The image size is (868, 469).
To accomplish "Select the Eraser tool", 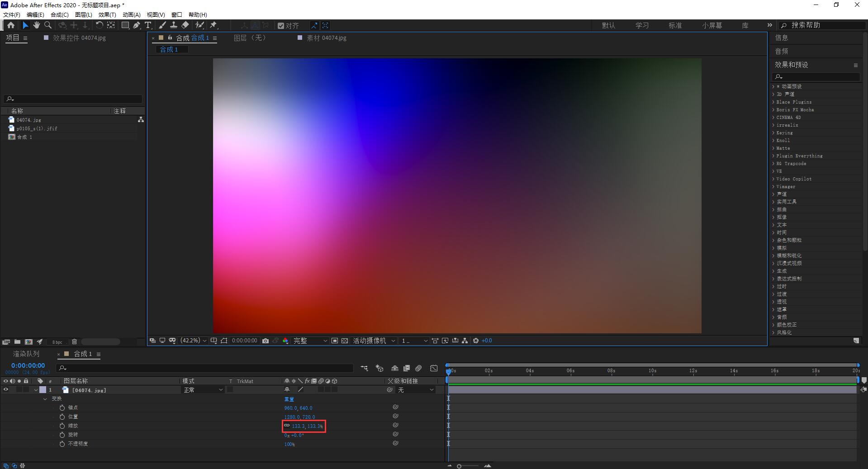I will [x=185, y=25].
